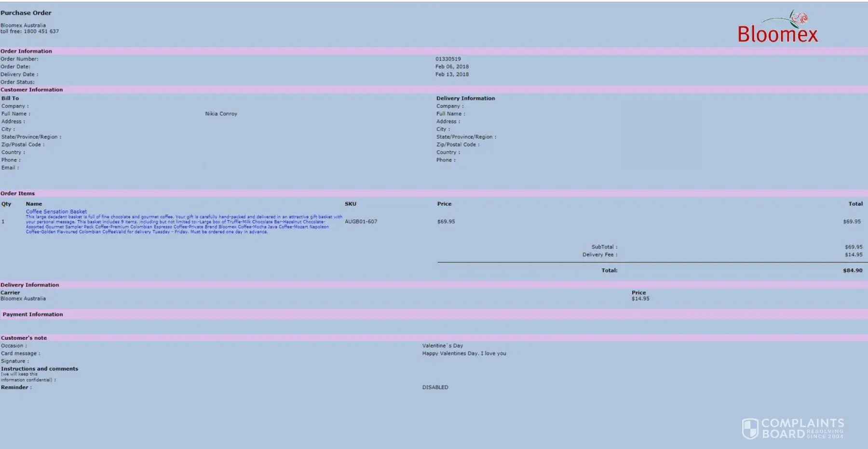Image resolution: width=868 pixels, height=449 pixels.
Task: Click the Price column header in Order Items
Action: click(x=444, y=204)
